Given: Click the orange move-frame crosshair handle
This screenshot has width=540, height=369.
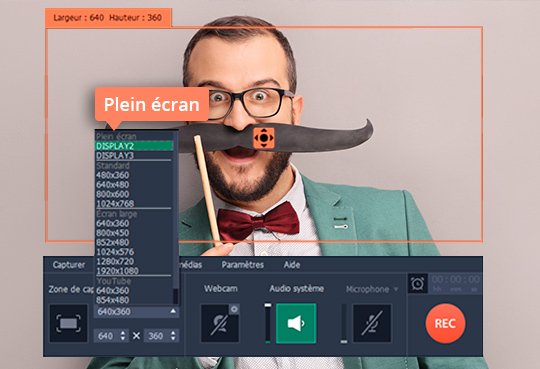Looking at the screenshot, I should coord(264,138).
